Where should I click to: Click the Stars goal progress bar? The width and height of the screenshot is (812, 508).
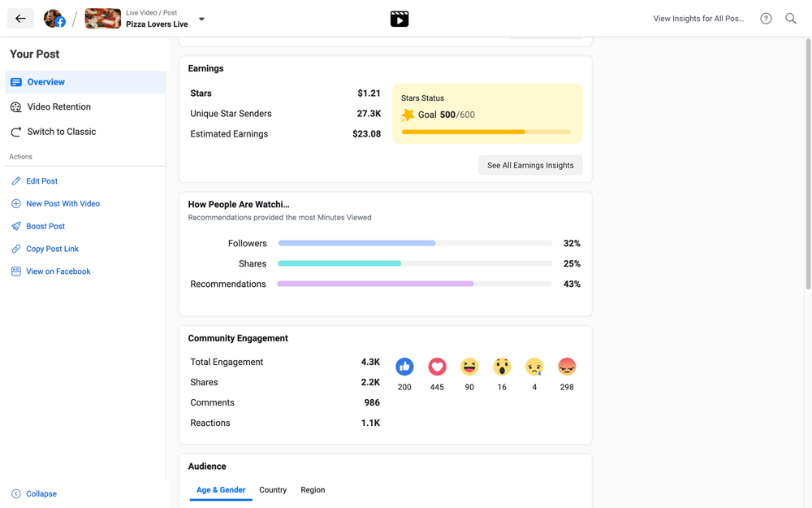tap(486, 132)
